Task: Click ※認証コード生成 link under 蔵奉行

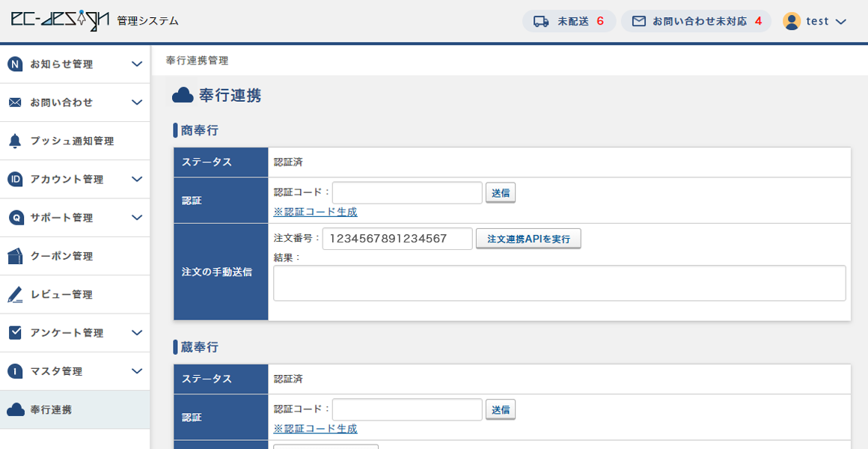Action: 316,429
